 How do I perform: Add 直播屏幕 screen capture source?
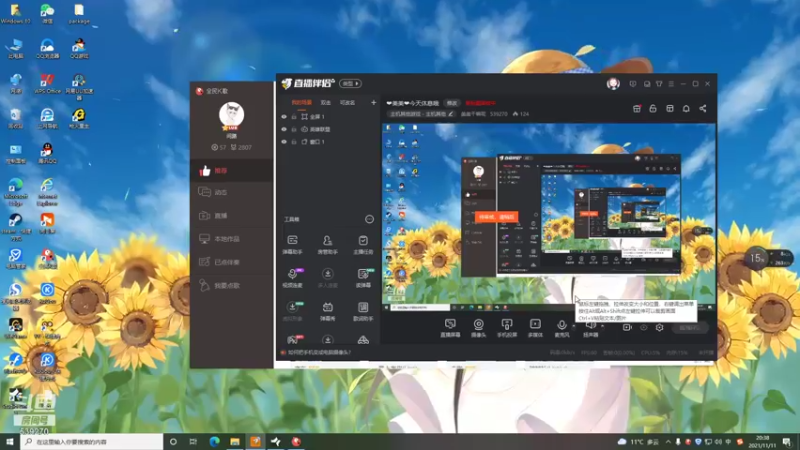point(450,328)
